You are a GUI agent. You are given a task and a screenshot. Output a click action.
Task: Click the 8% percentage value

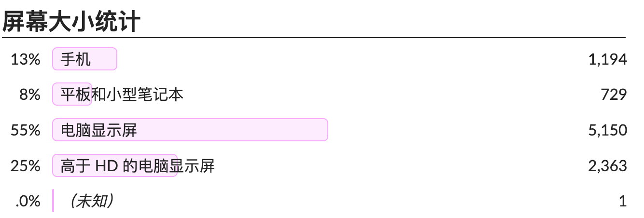[29, 95]
